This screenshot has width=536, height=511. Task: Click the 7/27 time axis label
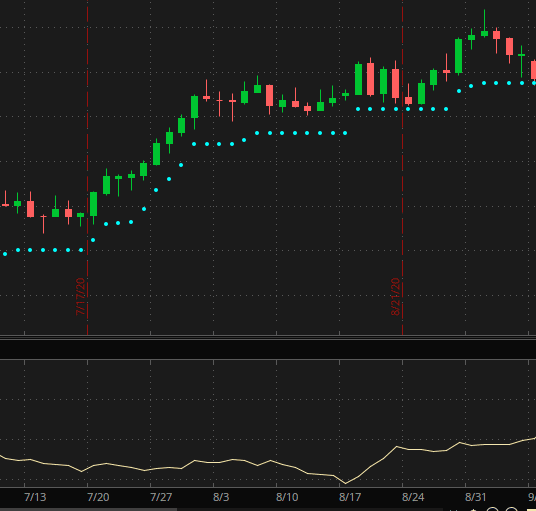161,497
